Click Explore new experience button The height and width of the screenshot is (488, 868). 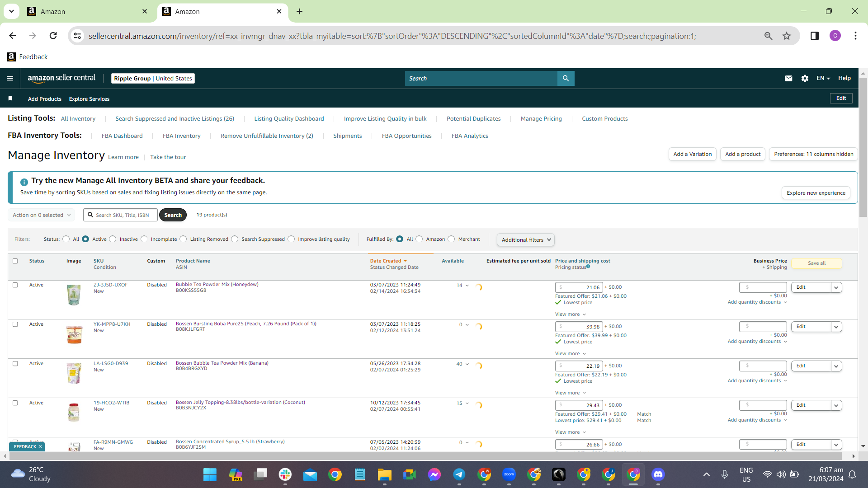pyautogui.click(x=816, y=193)
